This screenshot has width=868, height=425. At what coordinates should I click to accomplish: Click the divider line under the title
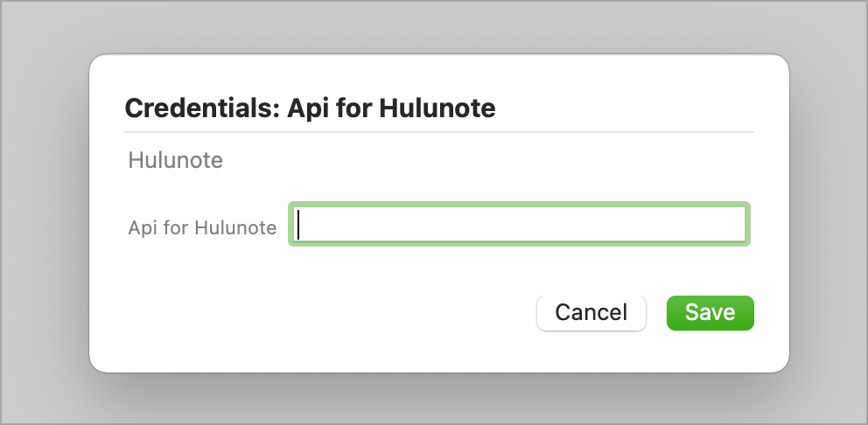pyautogui.click(x=437, y=132)
